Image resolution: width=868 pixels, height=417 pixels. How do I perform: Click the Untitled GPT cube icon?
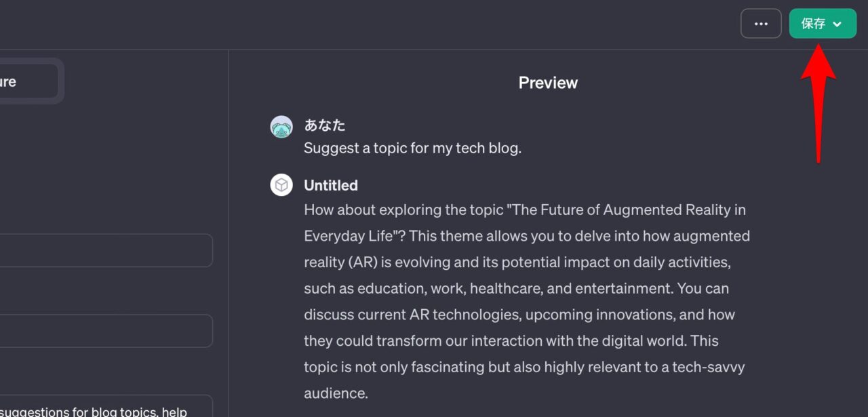pyautogui.click(x=281, y=185)
